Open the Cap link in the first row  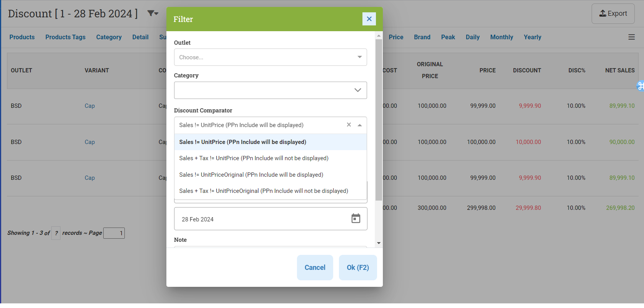point(90,106)
